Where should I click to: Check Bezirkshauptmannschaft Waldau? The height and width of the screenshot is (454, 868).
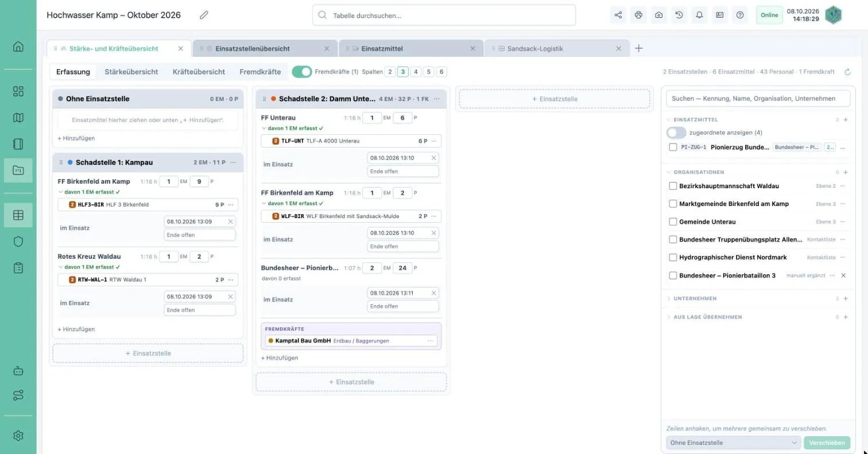coord(673,186)
